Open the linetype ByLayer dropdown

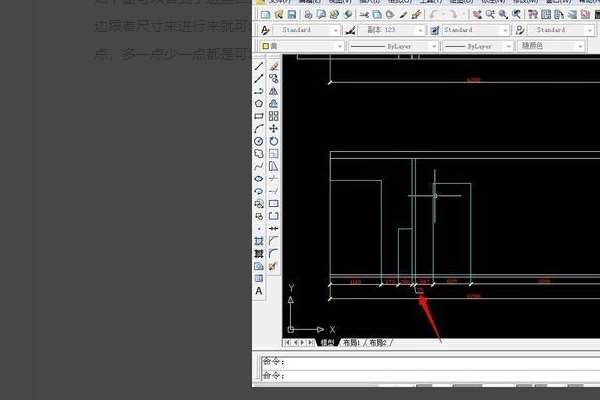coord(393,46)
